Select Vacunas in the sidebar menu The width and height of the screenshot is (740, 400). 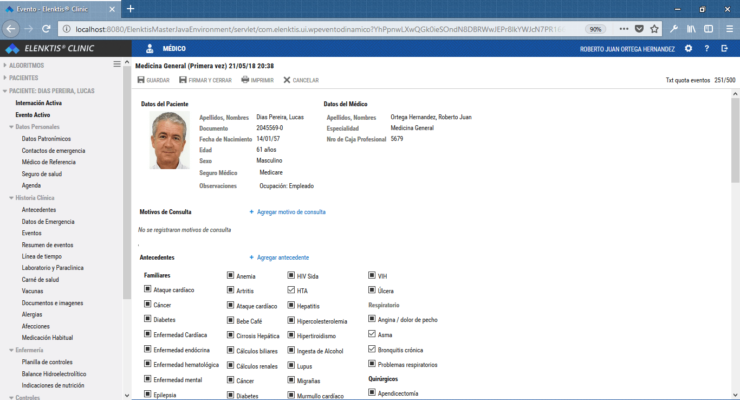point(32,291)
